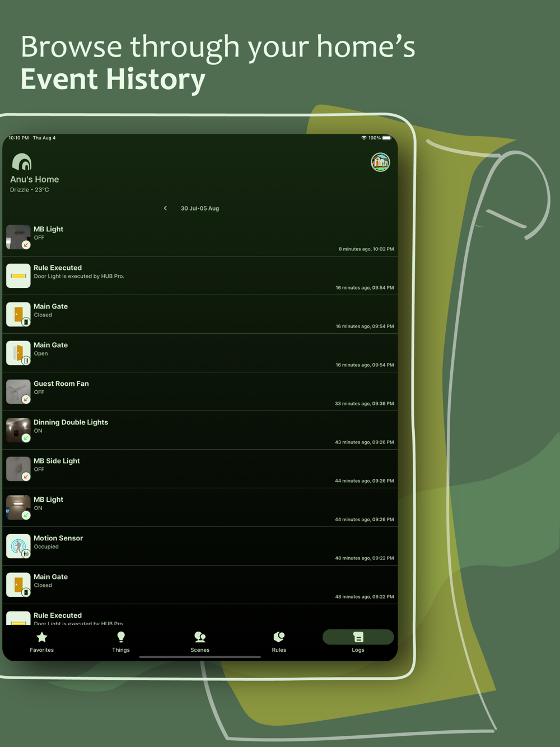Select the Logs tab

(x=358, y=642)
